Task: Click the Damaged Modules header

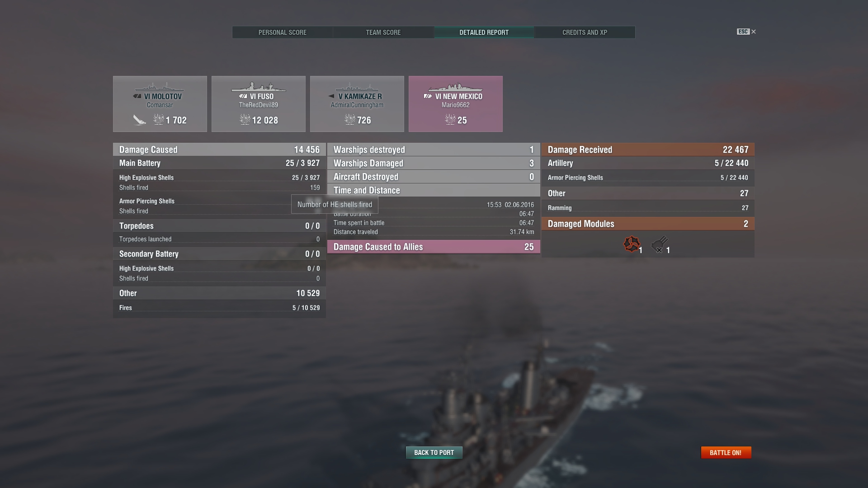Action: pyautogui.click(x=648, y=224)
